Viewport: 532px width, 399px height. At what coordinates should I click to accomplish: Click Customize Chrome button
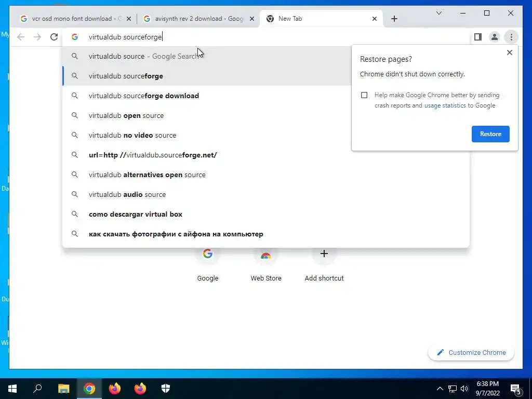[x=471, y=353]
